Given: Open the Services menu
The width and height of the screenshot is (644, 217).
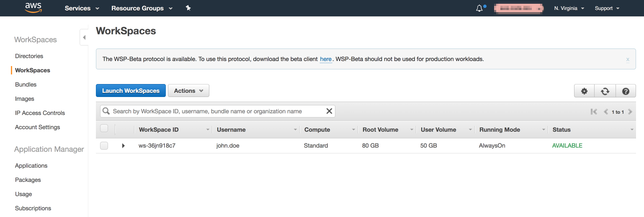Looking at the screenshot, I should (x=82, y=8).
